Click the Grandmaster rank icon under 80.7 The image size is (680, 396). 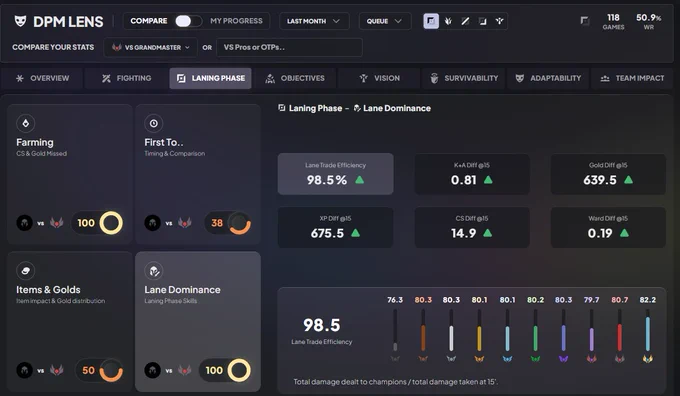coord(619,359)
